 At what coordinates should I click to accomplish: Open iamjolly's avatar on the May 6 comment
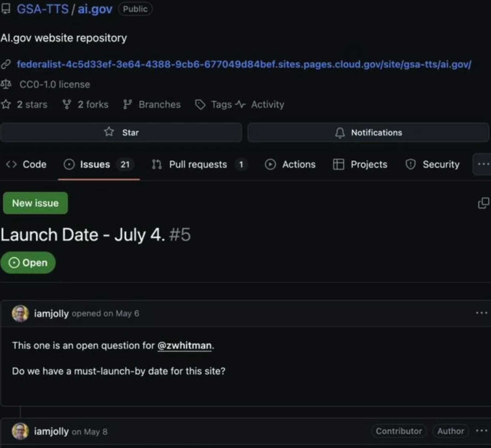(20, 313)
